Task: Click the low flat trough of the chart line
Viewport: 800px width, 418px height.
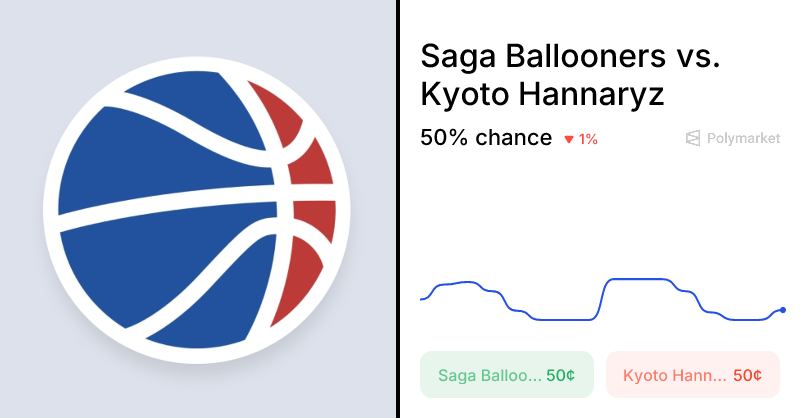Action: pos(565,320)
